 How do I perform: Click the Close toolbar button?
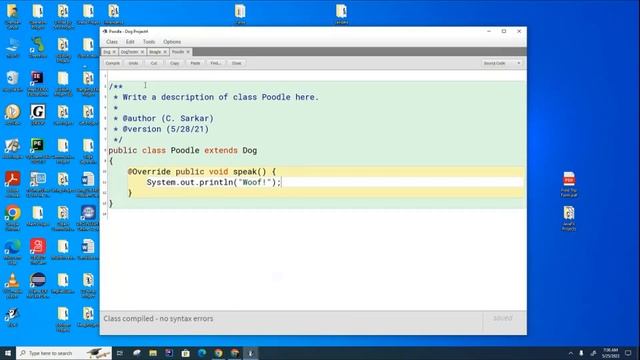pos(236,63)
